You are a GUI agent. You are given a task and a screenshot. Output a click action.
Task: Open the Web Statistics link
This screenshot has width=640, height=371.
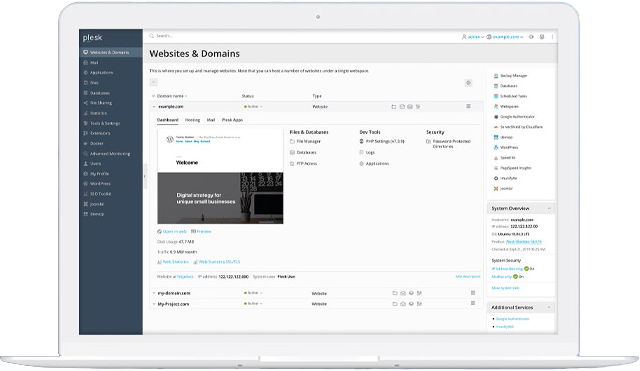(x=173, y=262)
